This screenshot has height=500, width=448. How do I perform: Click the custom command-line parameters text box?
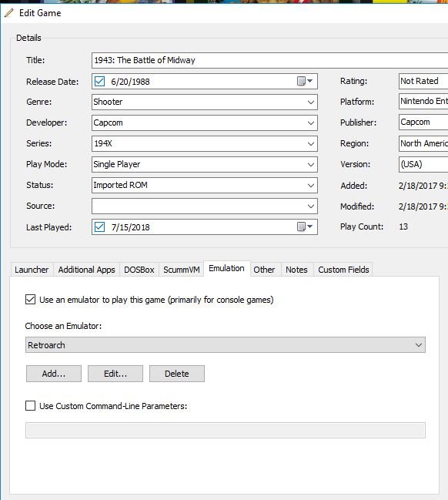pos(226,430)
